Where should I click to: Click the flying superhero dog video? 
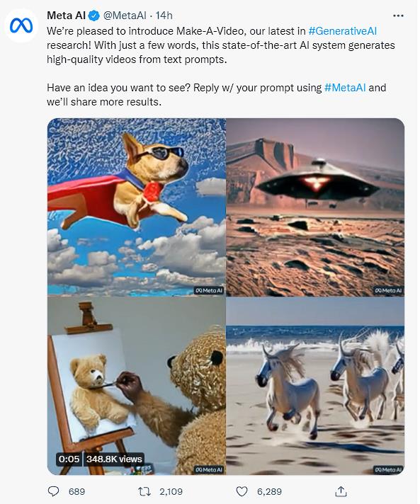point(137,207)
